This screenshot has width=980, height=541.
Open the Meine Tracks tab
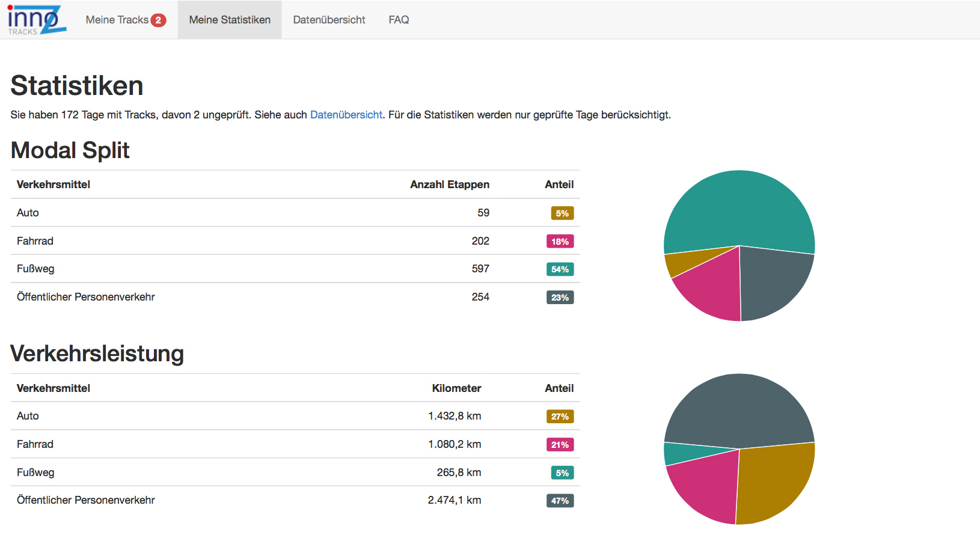tap(126, 20)
